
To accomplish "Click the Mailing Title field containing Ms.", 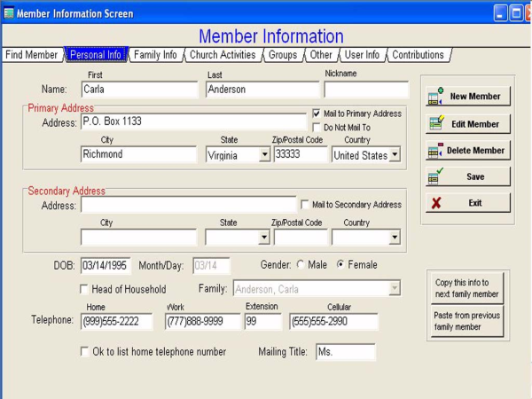I will [x=346, y=352].
